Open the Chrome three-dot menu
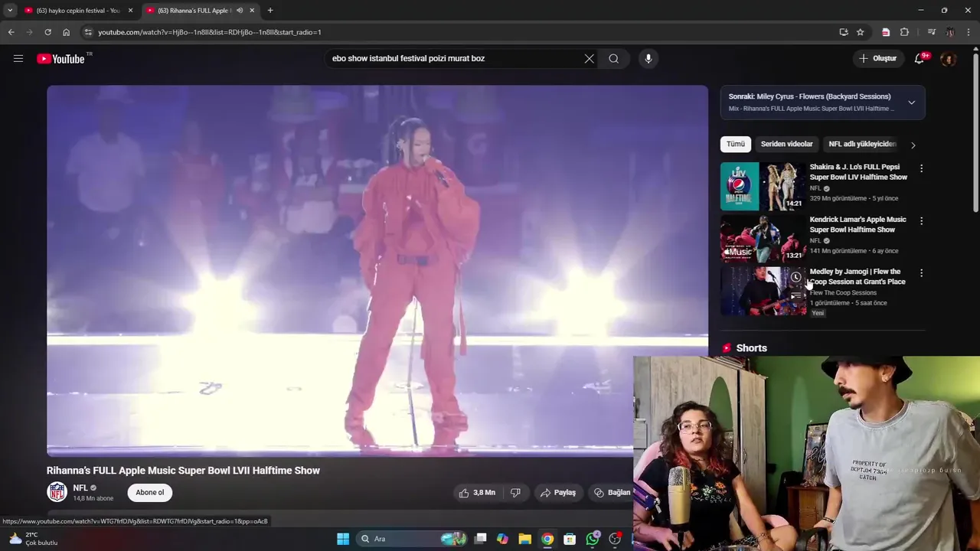 tap(969, 32)
